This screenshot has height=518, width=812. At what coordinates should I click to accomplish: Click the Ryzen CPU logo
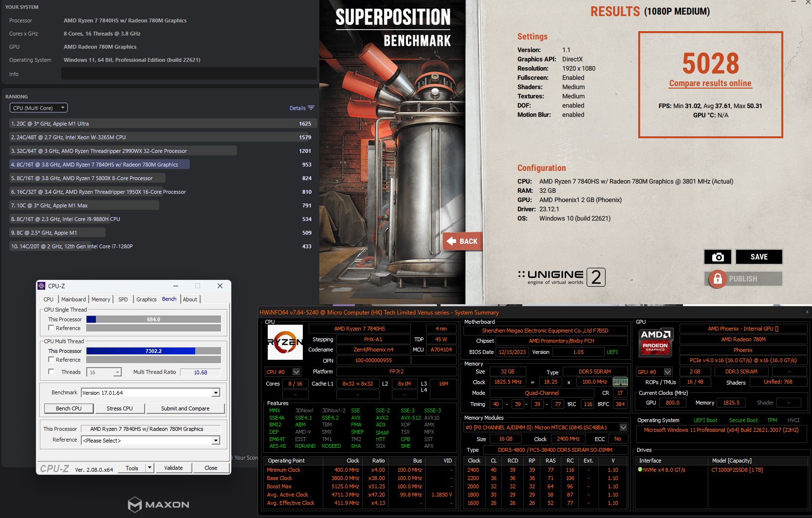tap(285, 342)
